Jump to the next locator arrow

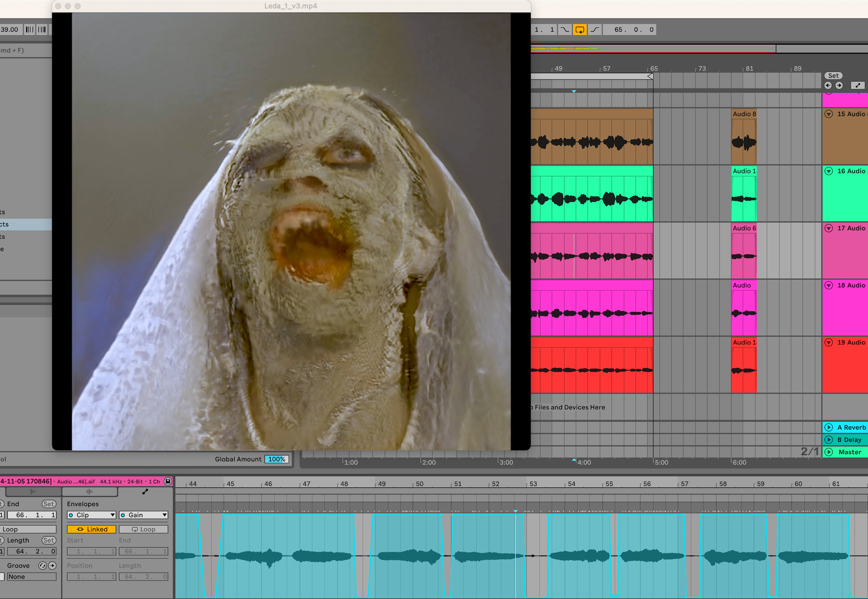(839, 85)
